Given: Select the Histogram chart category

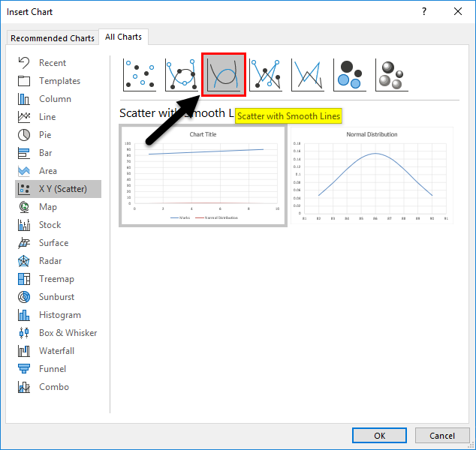Looking at the screenshot, I should [58, 315].
